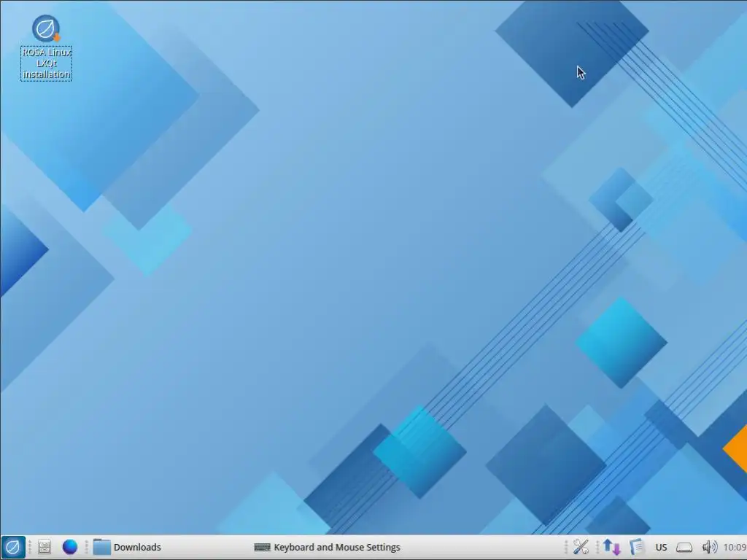Launch the web browser globe icon
The width and height of the screenshot is (747, 560).
click(70, 547)
